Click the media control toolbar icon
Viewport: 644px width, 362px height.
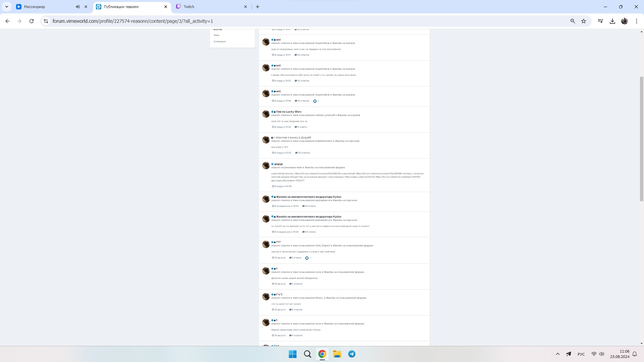tap(600, 21)
